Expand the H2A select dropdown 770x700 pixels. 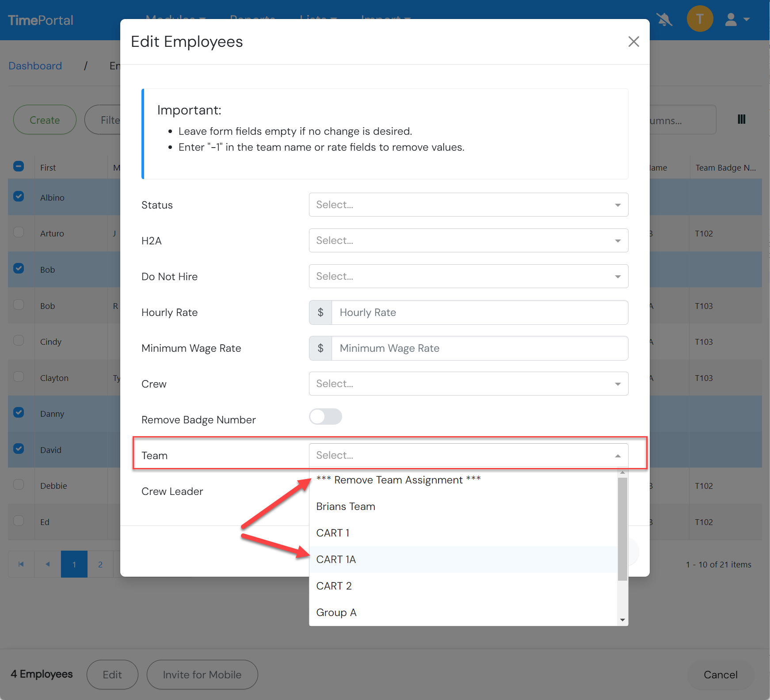[x=468, y=240]
